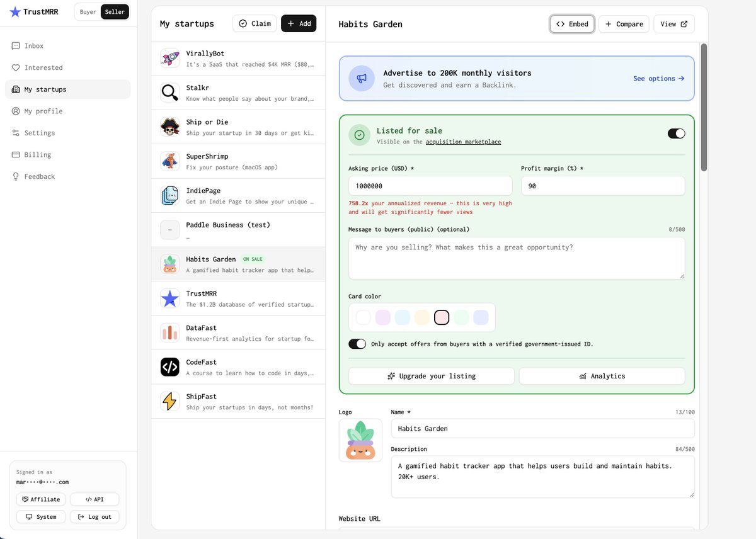
Task: Click the API button
Action: click(x=94, y=499)
